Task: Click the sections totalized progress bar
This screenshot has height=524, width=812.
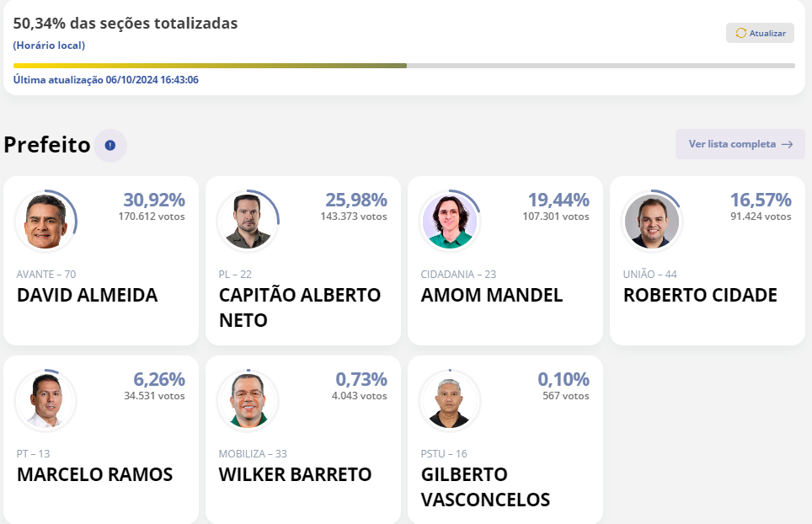Action: tap(404, 66)
